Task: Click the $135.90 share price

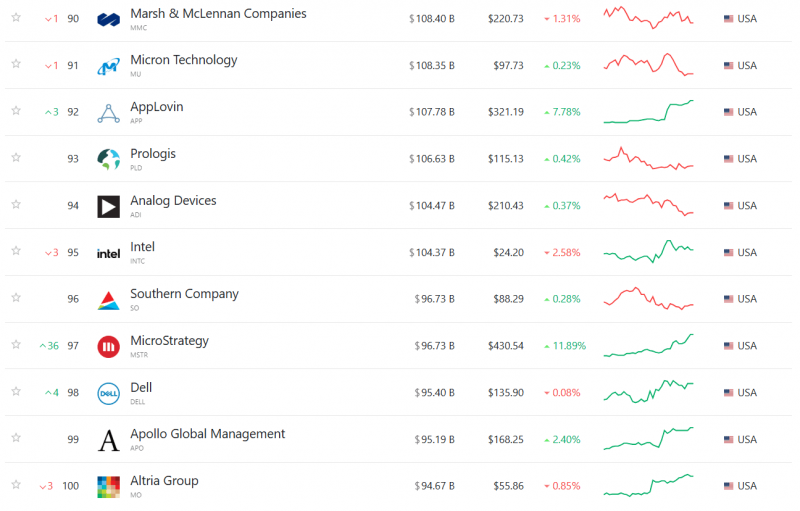Action: pyautogui.click(x=506, y=393)
